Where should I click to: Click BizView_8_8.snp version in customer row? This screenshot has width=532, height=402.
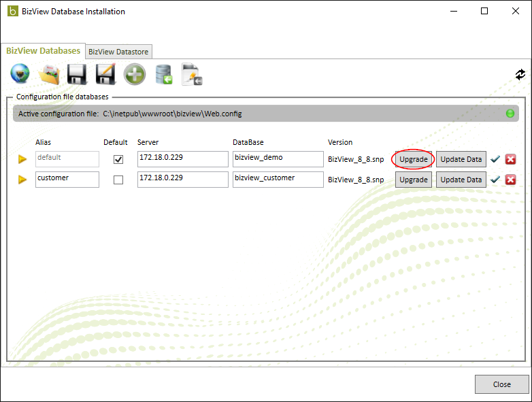click(356, 180)
